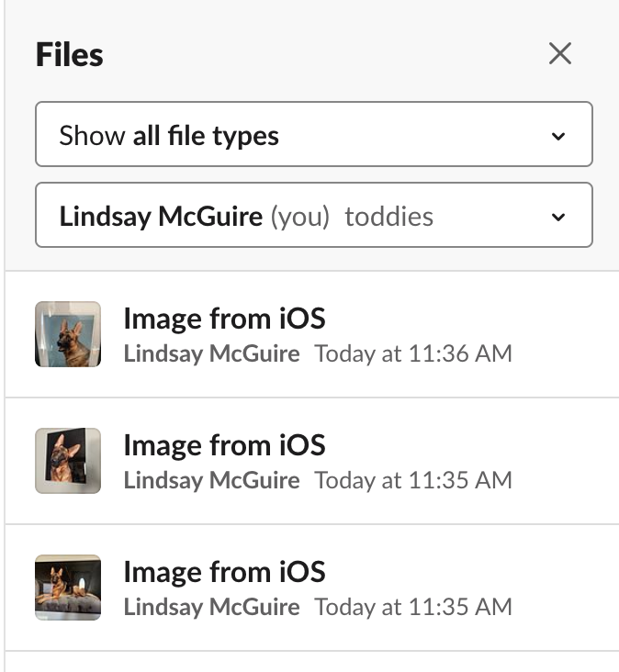Click Lindsay McGuire name under the 11:36 AM file

(212, 354)
